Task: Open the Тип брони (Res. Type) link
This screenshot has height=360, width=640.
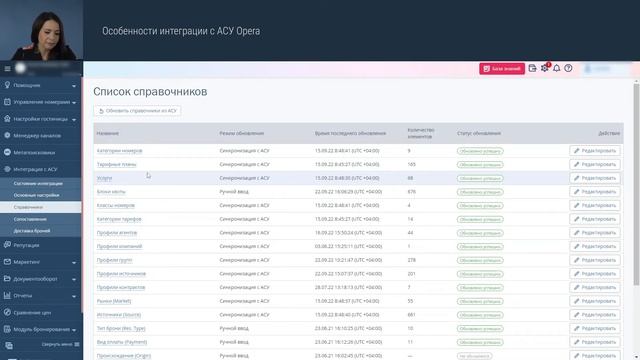Action: [x=121, y=329]
